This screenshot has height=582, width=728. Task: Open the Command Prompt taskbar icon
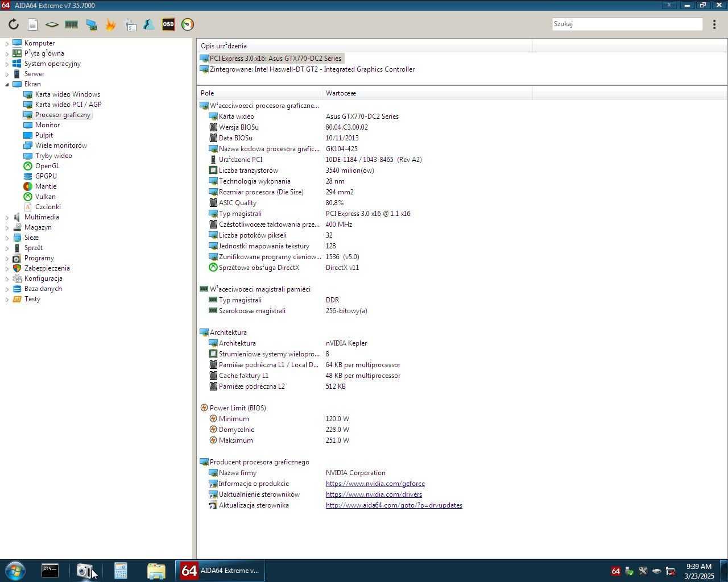50,571
